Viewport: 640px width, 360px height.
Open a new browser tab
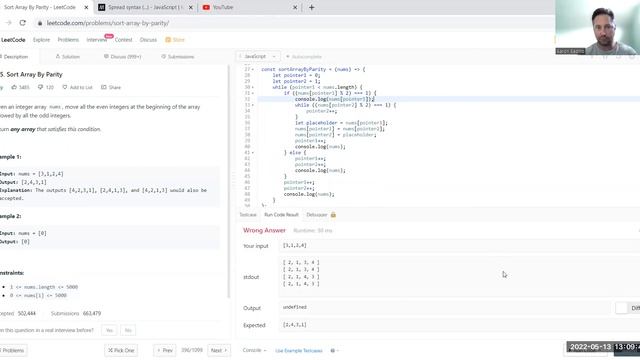[x=311, y=7]
